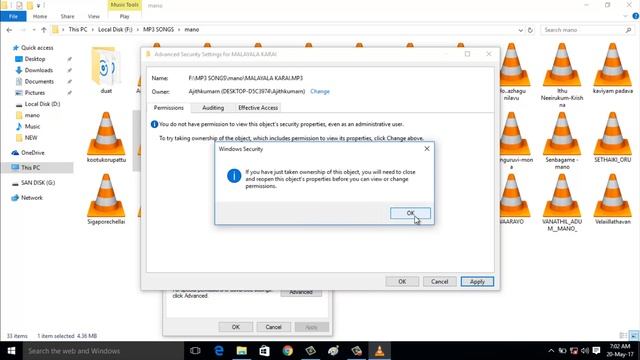Click Cancel in Advanced Security Settings
Screen dimensions: 640x360
pyautogui.click(x=440, y=282)
